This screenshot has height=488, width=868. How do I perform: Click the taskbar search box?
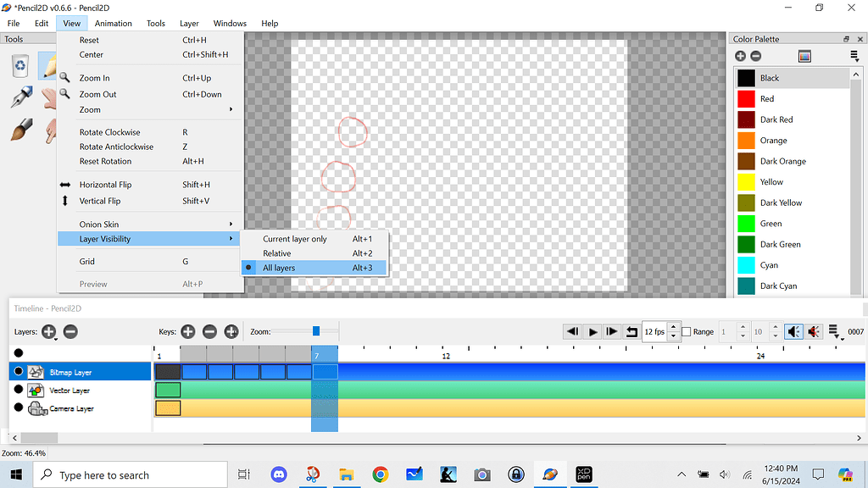(131, 474)
